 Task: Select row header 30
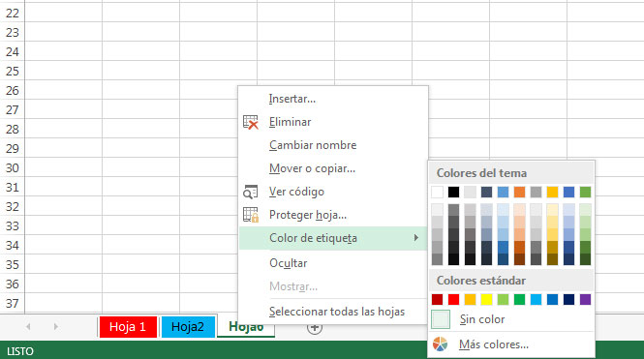(13, 168)
